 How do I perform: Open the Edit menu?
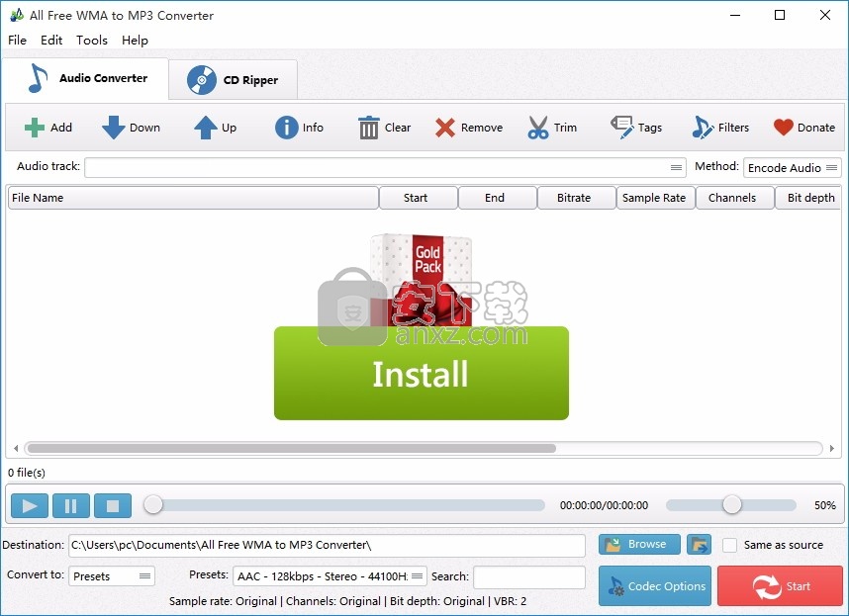click(51, 40)
